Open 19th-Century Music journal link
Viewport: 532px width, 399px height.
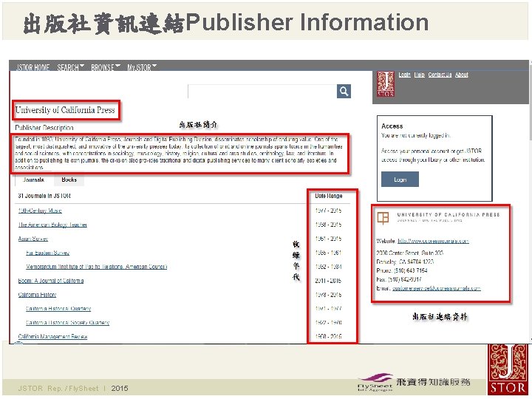[40, 211]
